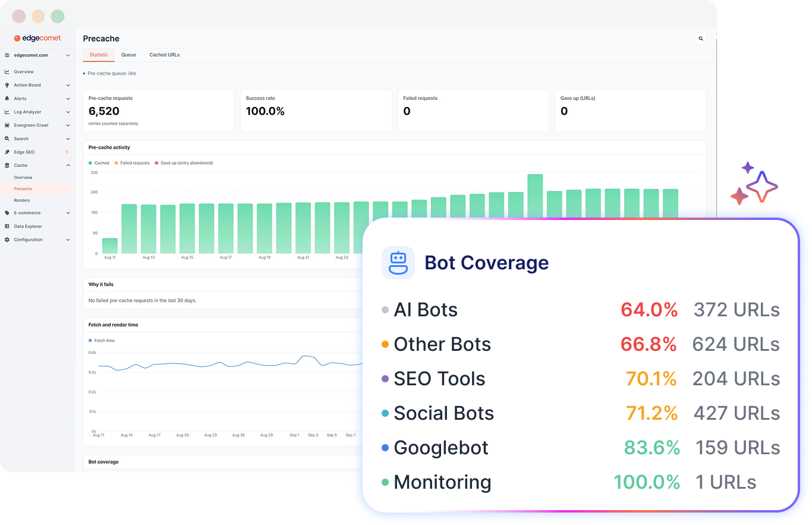812x525 pixels.
Task: Click the Failed requests card label
Action: (x=420, y=98)
